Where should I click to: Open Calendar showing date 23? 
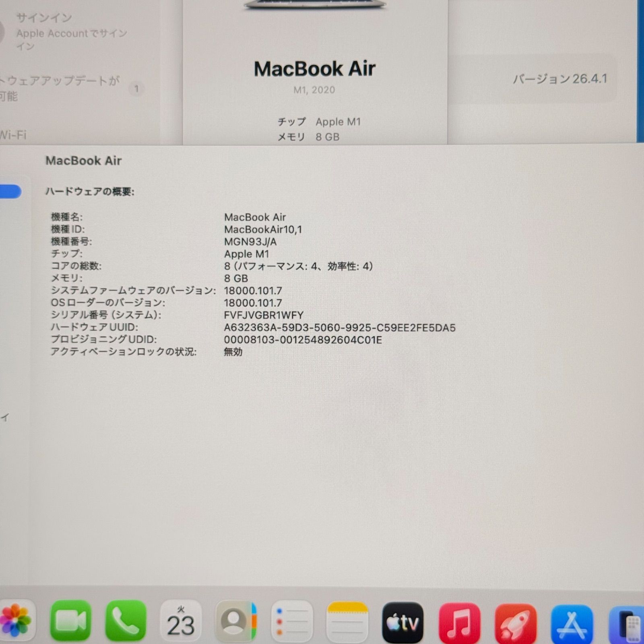coord(181,620)
